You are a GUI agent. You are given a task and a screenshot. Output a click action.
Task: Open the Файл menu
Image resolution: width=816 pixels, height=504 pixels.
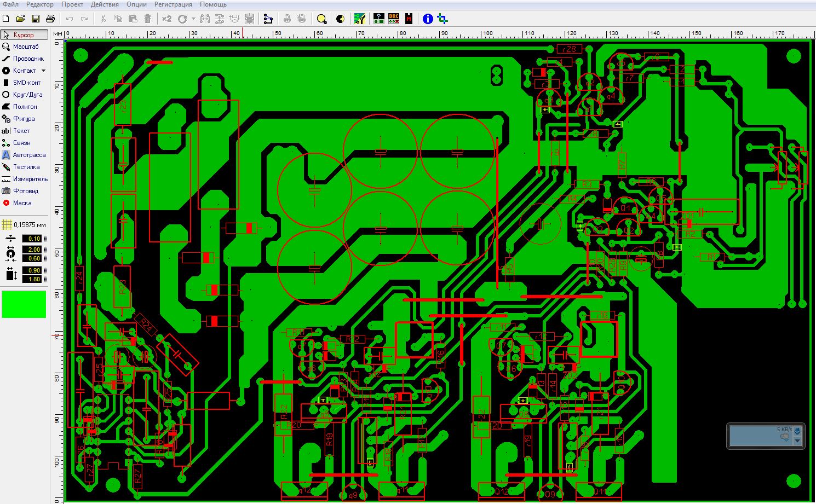pyautogui.click(x=10, y=4)
